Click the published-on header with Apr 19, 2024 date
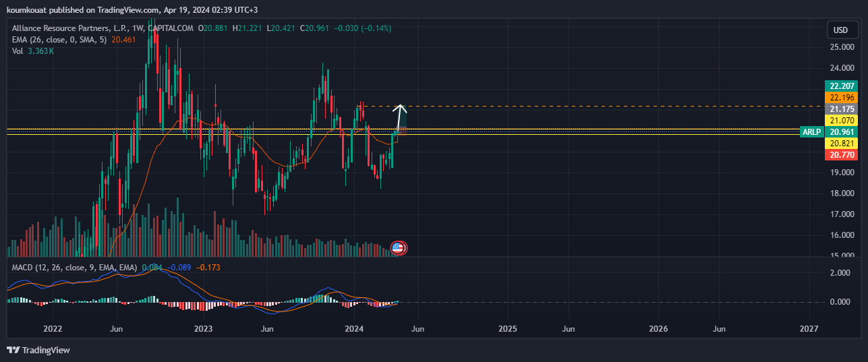The height and width of the screenshot is (362, 868). click(132, 9)
